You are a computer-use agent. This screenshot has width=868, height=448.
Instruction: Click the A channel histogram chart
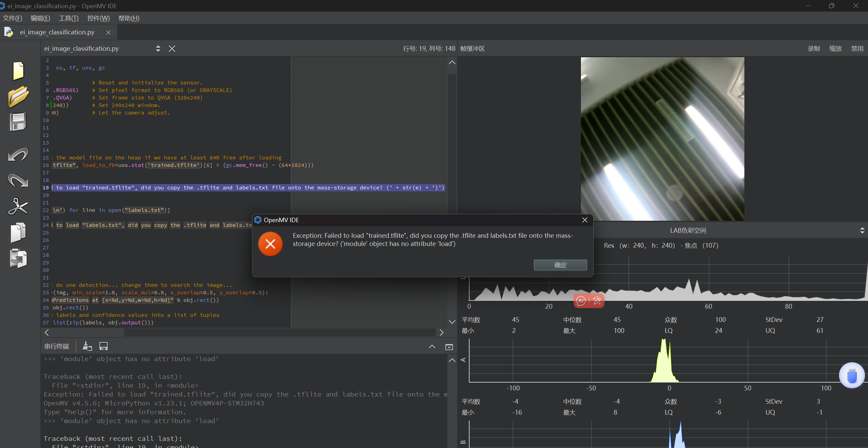coord(668,360)
